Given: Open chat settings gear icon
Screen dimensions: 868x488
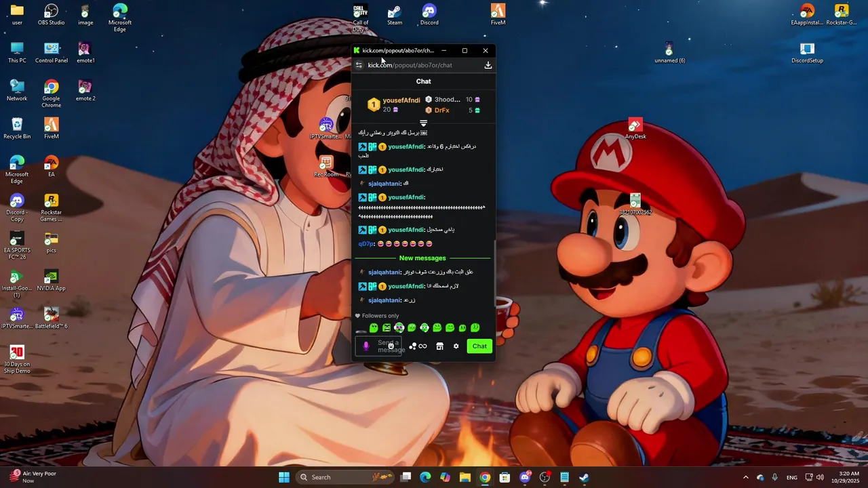Looking at the screenshot, I should 456,346.
